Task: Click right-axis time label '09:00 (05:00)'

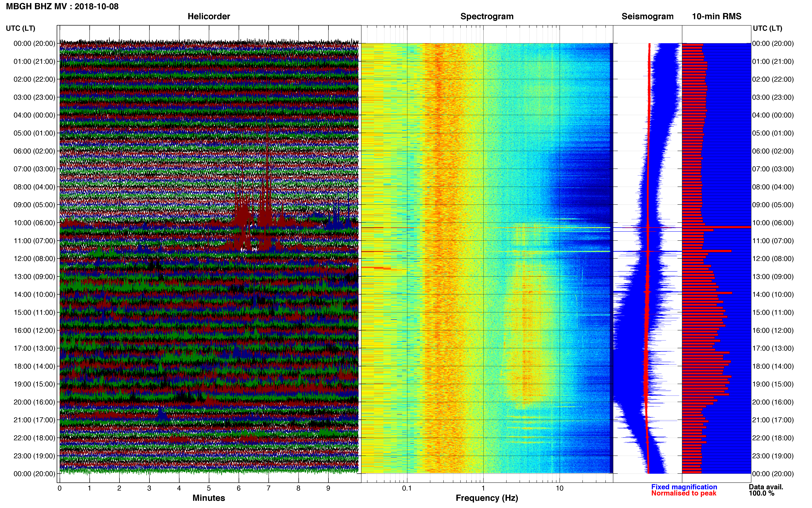Action: pyautogui.click(x=773, y=205)
